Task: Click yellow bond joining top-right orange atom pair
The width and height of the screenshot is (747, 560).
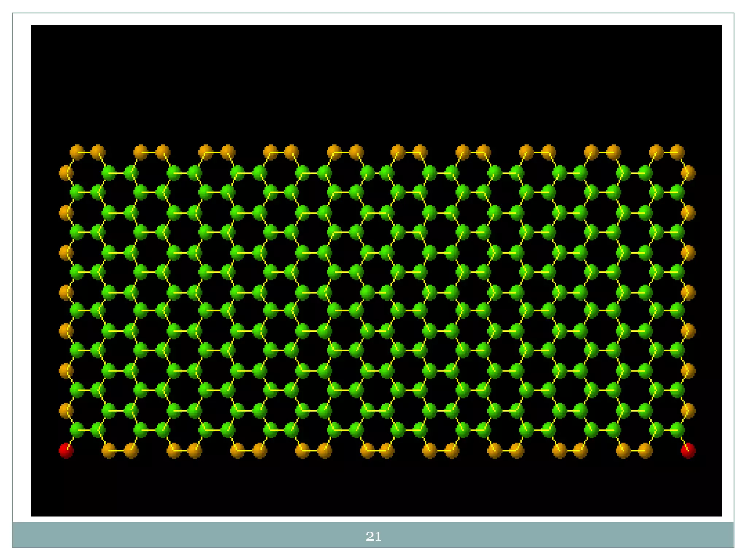Action: click(x=667, y=152)
